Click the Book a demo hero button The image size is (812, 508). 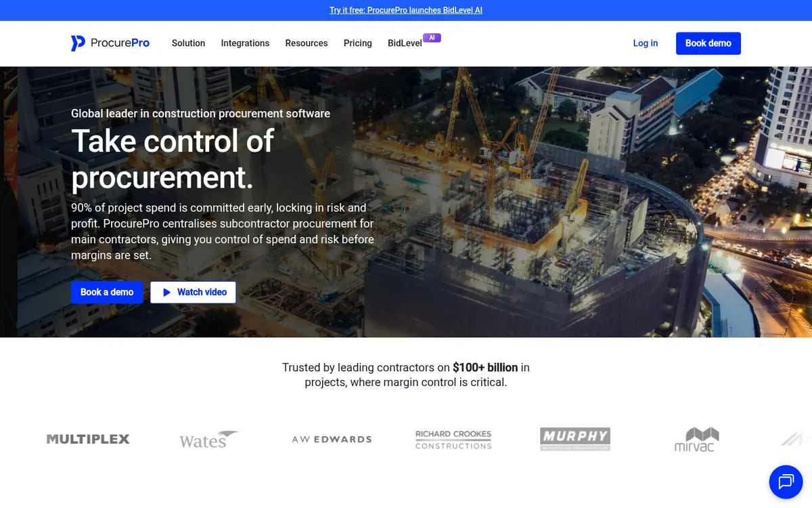pos(107,292)
